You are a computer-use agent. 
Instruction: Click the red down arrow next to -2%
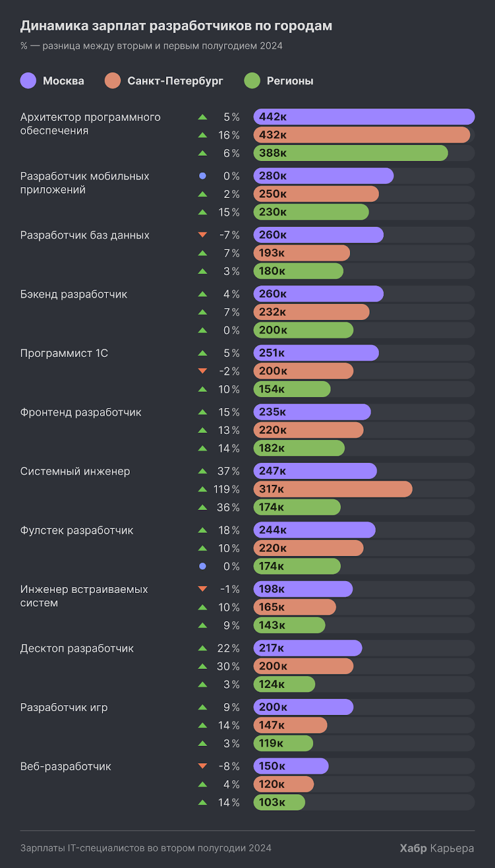click(202, 371)
